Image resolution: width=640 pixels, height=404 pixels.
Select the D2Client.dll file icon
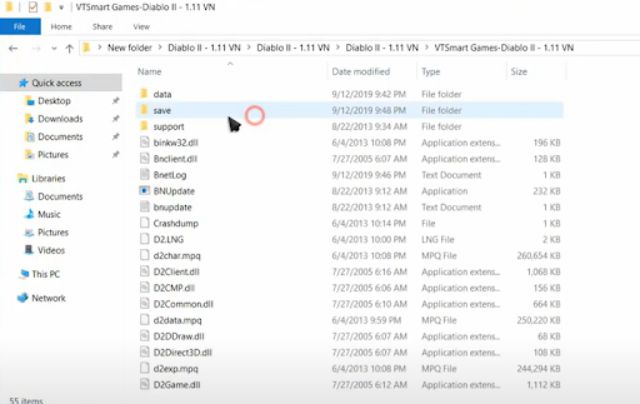pos(144,271)
